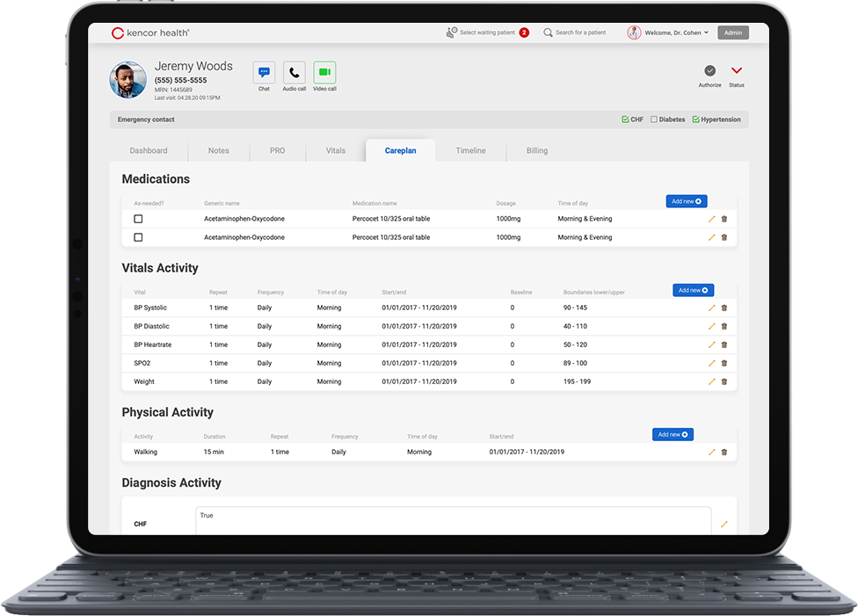Click the Physical Activity section heading
Viewport: 858px width, 616px height.
[x=167, y=412]
